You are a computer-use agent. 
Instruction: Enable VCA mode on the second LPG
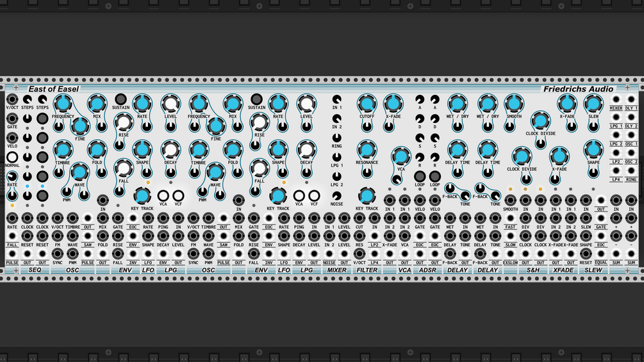[x=299, y=195]
